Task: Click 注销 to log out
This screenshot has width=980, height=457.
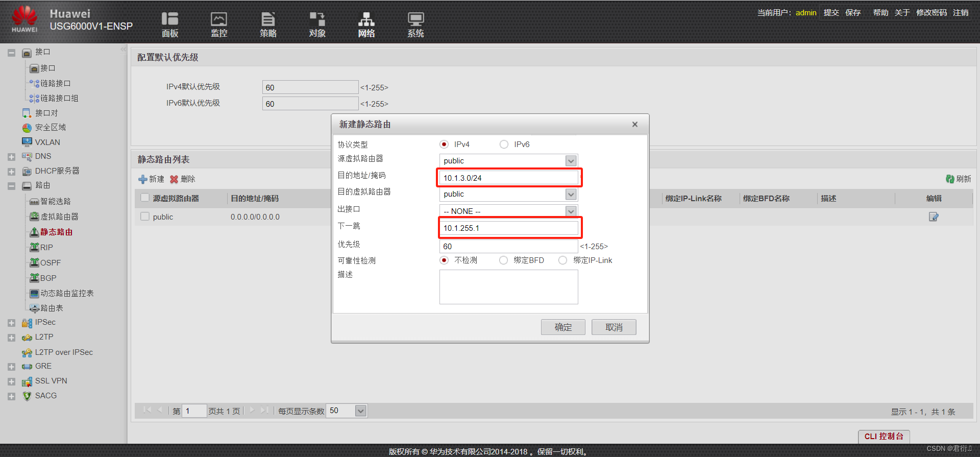Action: (961, 12)
